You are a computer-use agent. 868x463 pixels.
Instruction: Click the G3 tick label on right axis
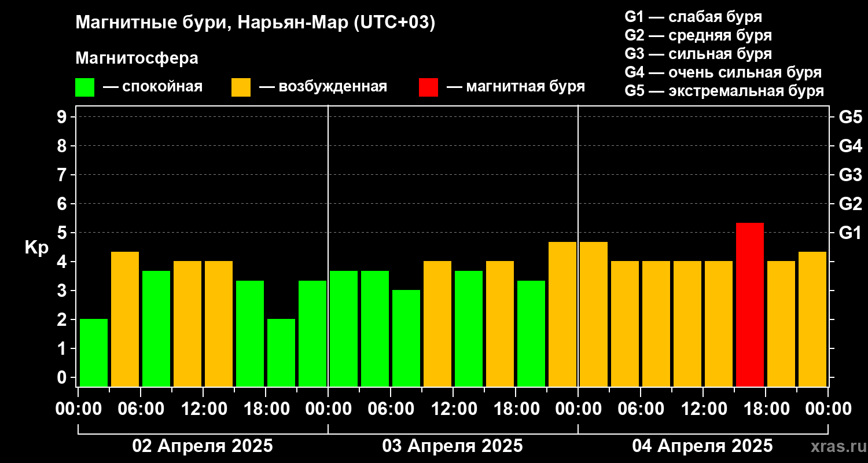point(851,175)
